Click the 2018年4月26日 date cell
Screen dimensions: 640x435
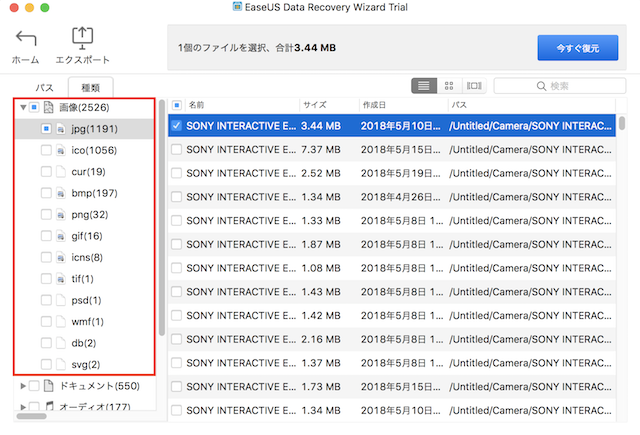pos(400,197)
